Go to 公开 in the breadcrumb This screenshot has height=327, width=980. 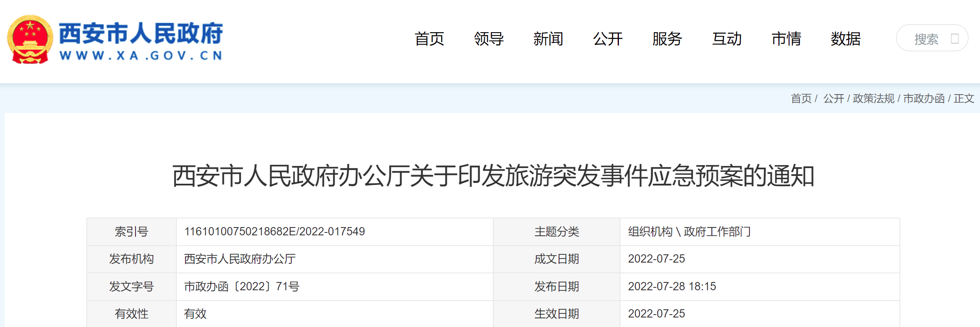pyautogui.click(x=834, y=98)
